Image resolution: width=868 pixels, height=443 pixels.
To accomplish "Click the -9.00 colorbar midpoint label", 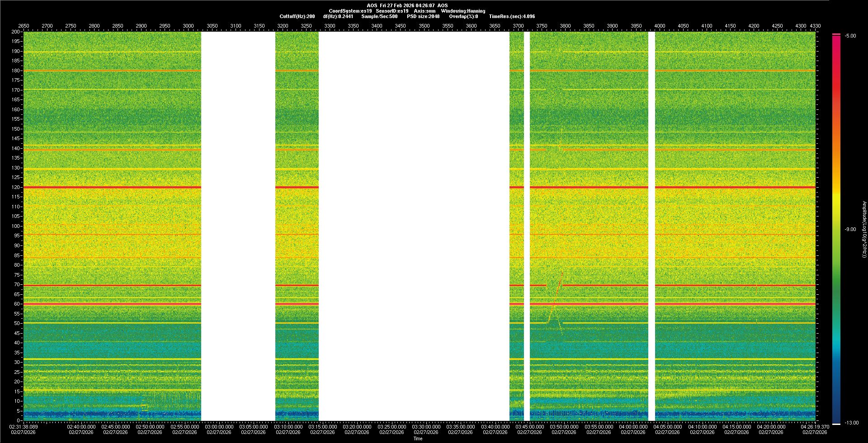I will [850, 230].
